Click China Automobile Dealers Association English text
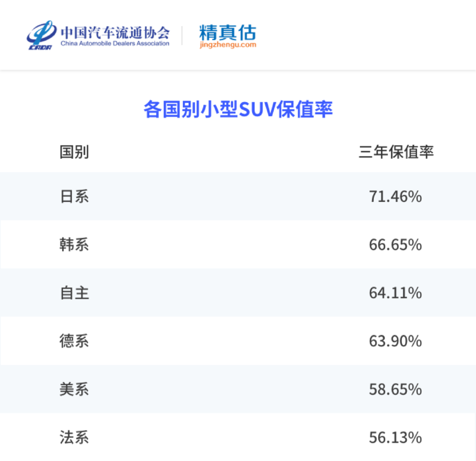 pyautogui.click(x=115, y=43)
